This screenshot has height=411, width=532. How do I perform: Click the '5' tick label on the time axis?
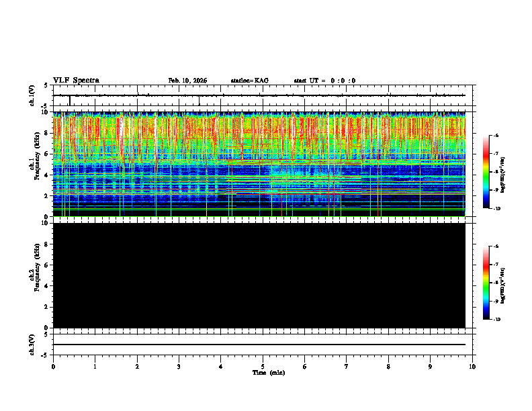point(263,367)
